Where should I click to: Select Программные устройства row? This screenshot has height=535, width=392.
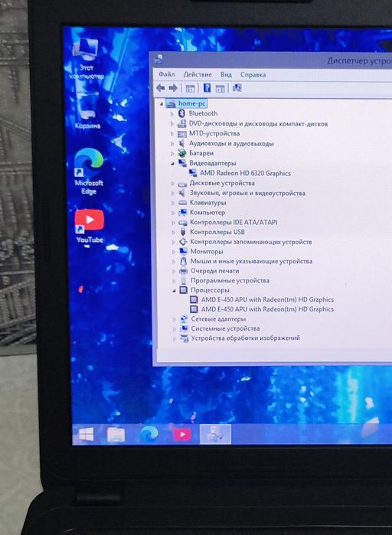click(x=230, y=280)
